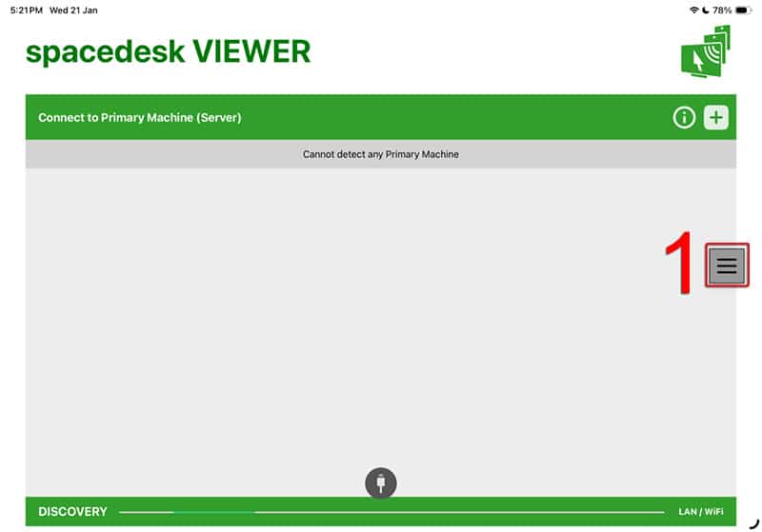Click the "Connect to Primary Machine (Server)" header
The width and height of the screenshot is (762, 532).
(x=140, y=118)
